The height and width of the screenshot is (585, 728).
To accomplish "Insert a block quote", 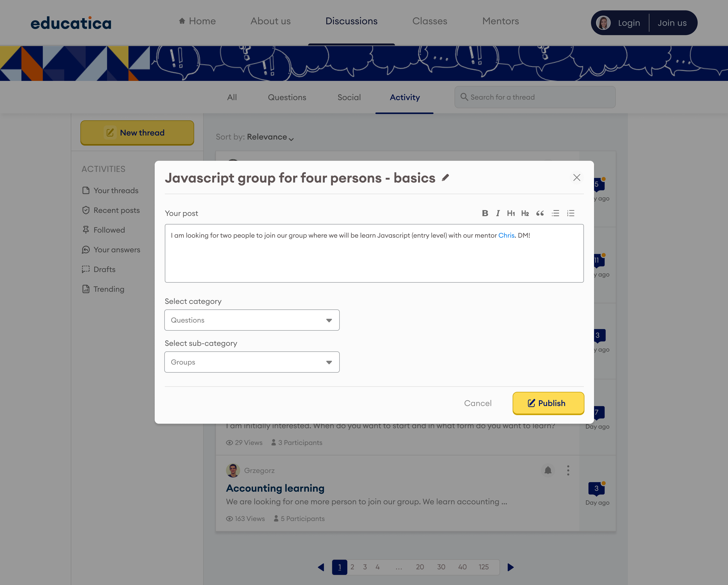I will click(x=540, y=213).
